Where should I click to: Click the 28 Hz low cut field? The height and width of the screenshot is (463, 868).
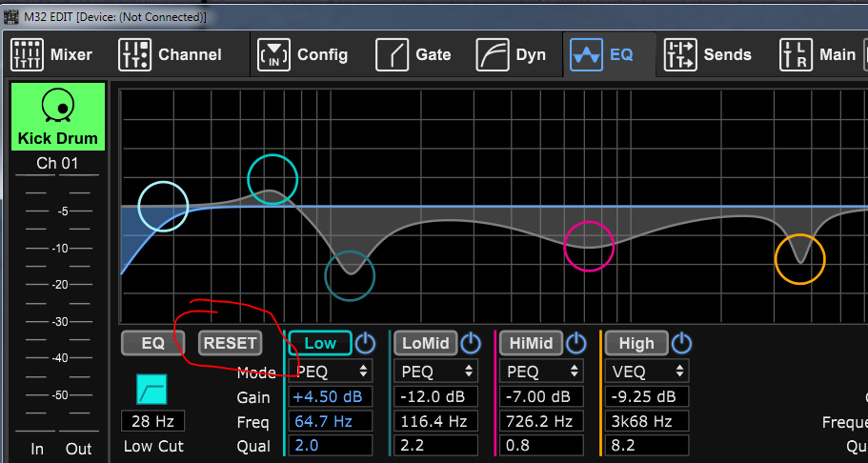point(152,421)
